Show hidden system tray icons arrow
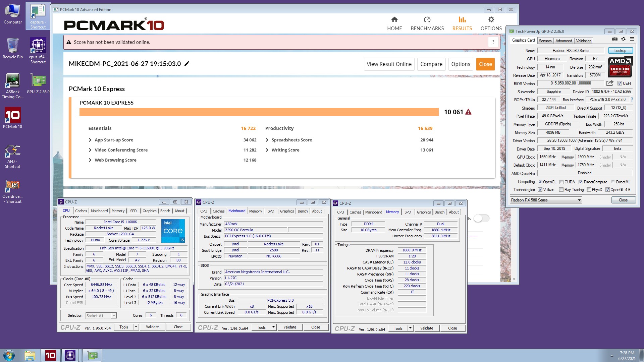644x362 pixels. tap(612, 356)
